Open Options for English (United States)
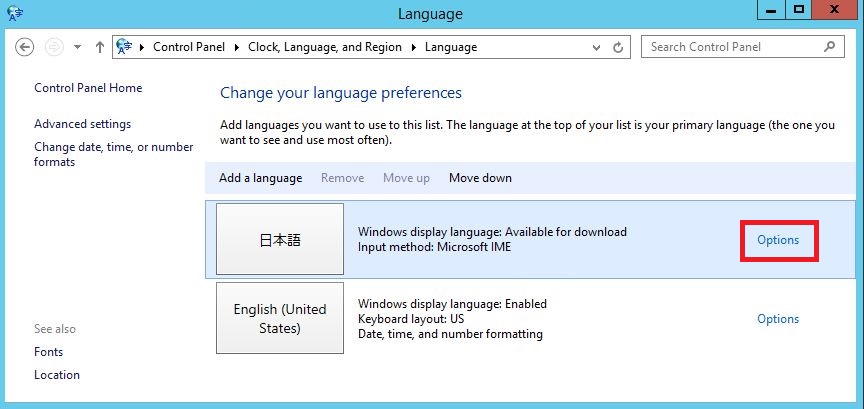The width and height of the screenshot is (864, 409). click(778, 319)
